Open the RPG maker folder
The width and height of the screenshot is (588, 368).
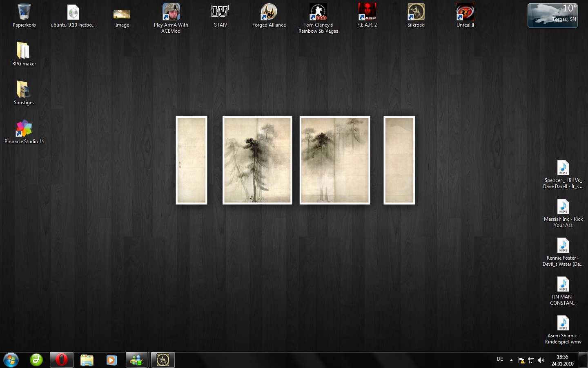pyautogui.click(x=24, y=54)
